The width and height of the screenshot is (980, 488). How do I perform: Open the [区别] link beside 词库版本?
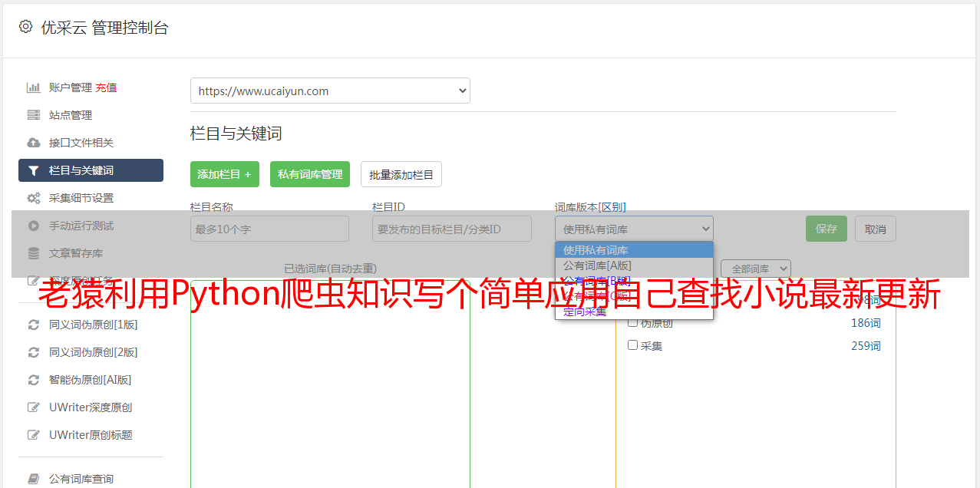[612, 207]
